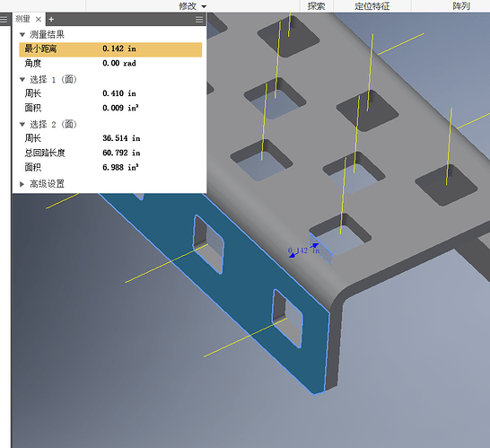This screenshot has height=448, width=490.
Task: Collapse the 选择 1 (面) section
Action: pyautogui.click(x=22, y=80)
